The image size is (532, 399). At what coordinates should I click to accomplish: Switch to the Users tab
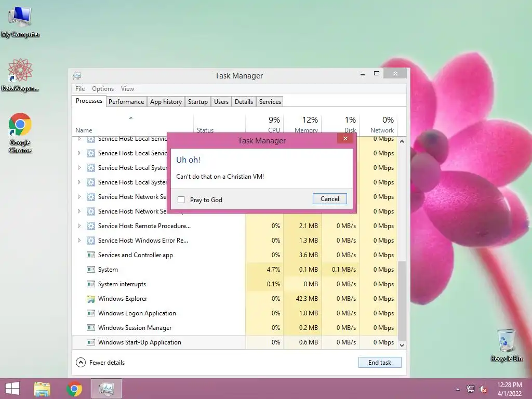[x=221, y=102]
